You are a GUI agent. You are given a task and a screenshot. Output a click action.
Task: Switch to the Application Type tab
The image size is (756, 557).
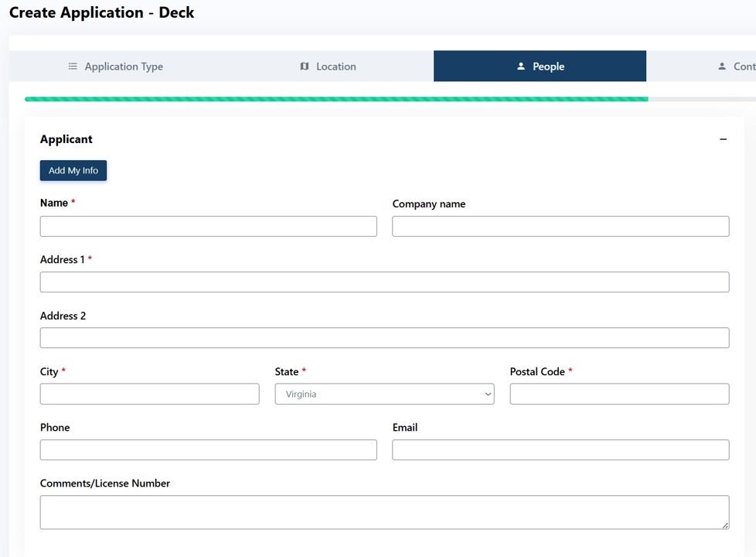coord(124,67)
